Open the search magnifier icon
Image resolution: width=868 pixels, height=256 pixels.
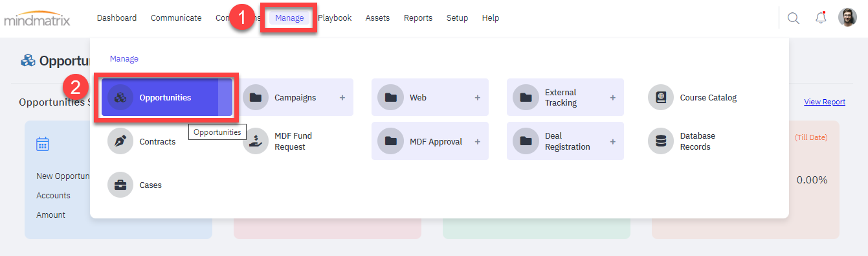click(x=793, y=18)
